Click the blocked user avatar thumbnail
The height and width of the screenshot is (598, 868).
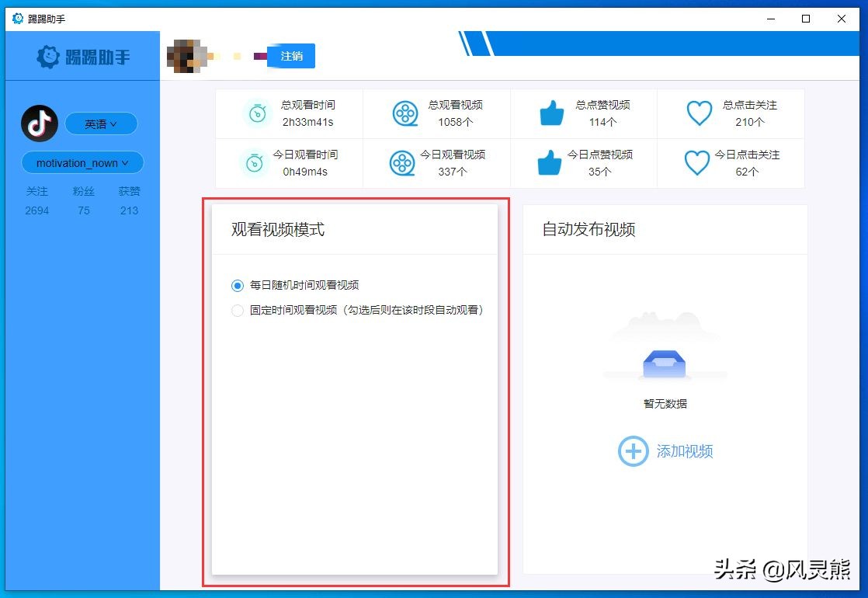(x=186, y=56)
